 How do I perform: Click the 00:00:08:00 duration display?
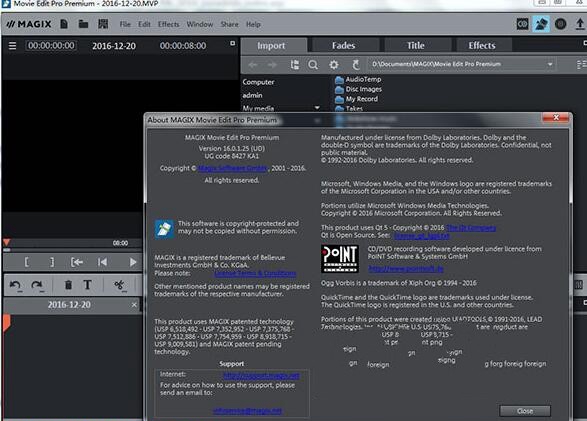(183, 46)
